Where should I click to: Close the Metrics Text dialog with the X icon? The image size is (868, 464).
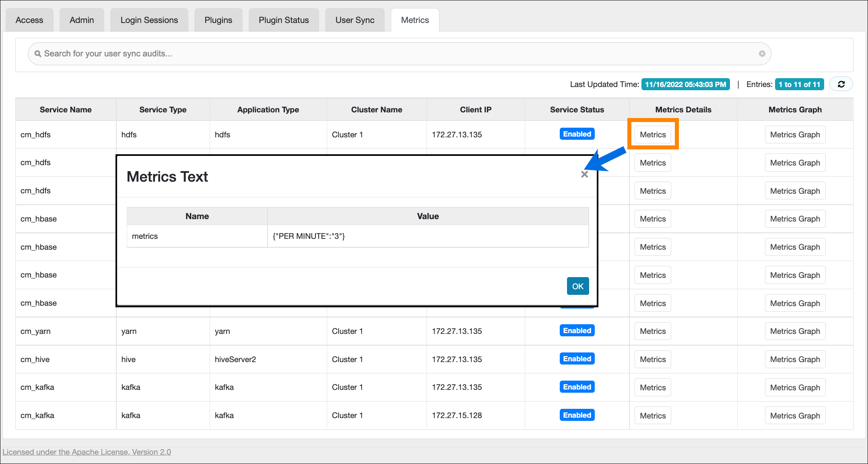tap(584, 174)
